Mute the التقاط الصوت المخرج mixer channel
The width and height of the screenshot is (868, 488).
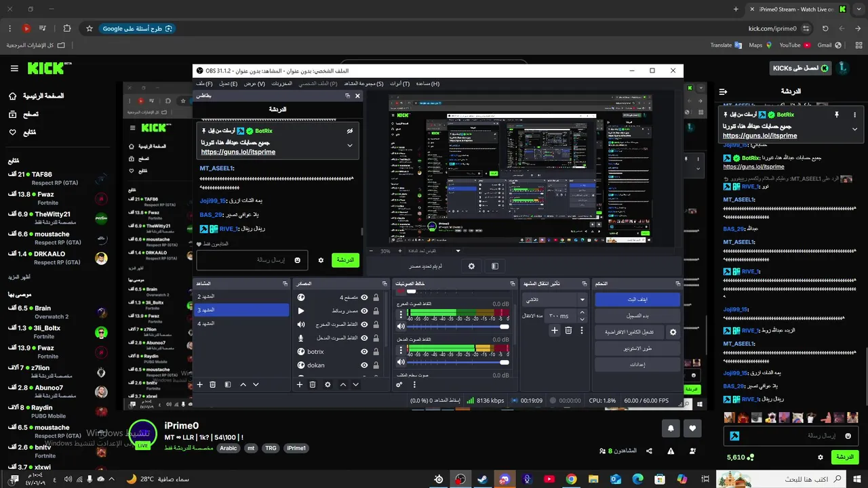click(x=401, y=327)
